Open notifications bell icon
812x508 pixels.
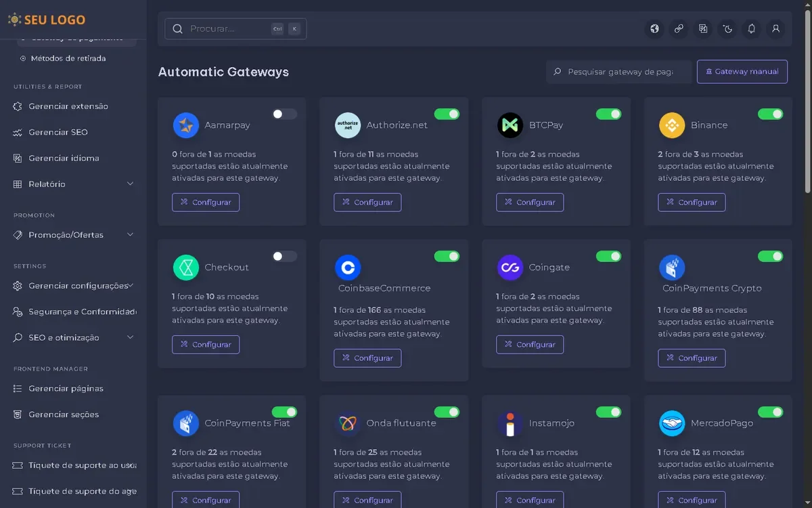752,28
